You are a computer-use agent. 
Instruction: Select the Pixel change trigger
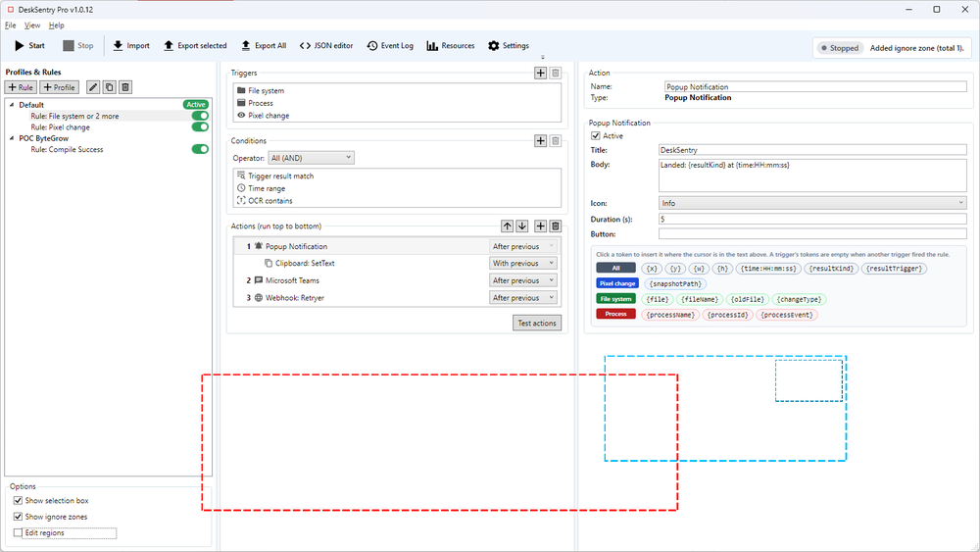click(397, 116)
